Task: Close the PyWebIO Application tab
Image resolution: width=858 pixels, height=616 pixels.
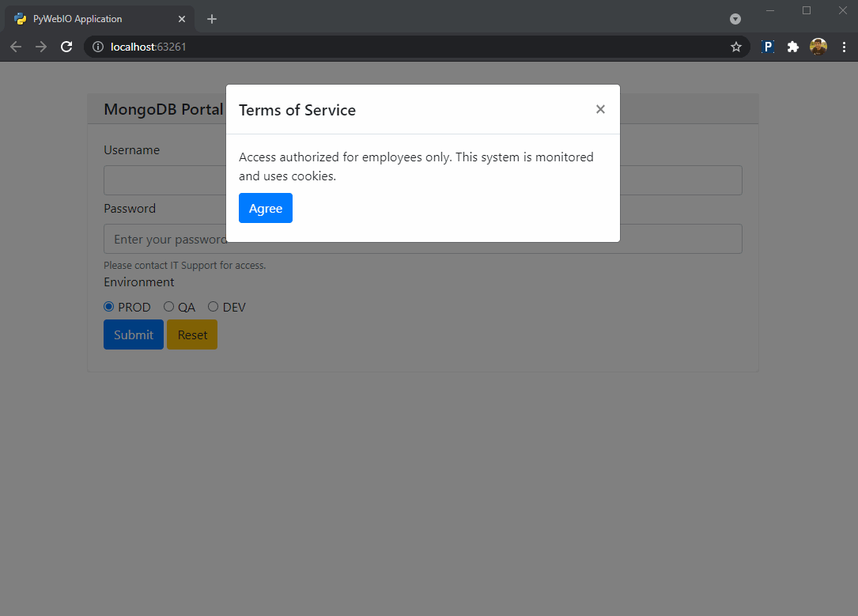Action: (182, 19)
